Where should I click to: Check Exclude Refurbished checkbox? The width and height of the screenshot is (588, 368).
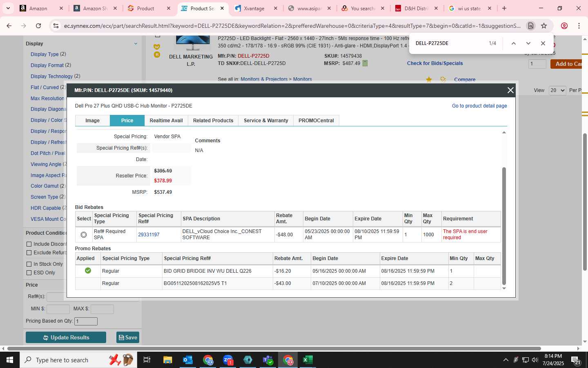pos(29,253)
